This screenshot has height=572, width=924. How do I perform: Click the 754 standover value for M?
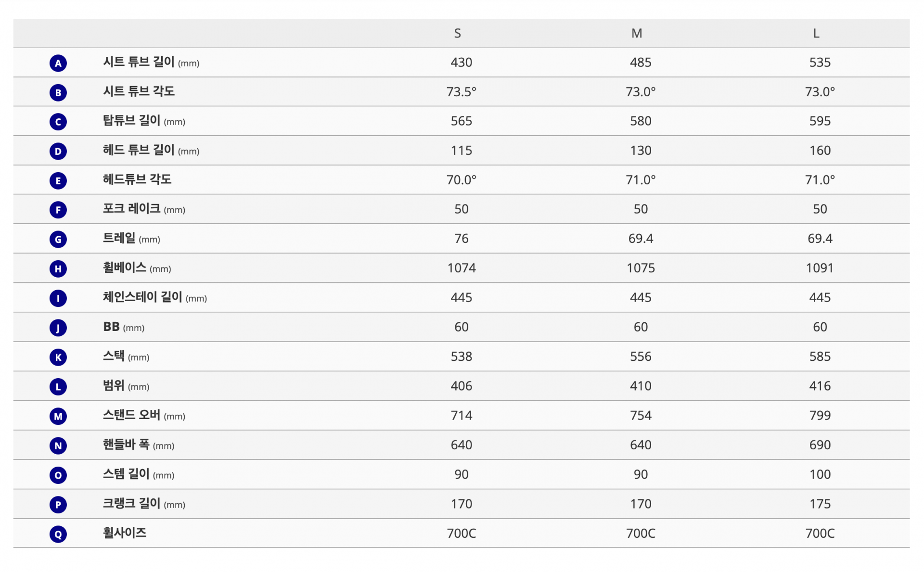click(x=641, y=415)
